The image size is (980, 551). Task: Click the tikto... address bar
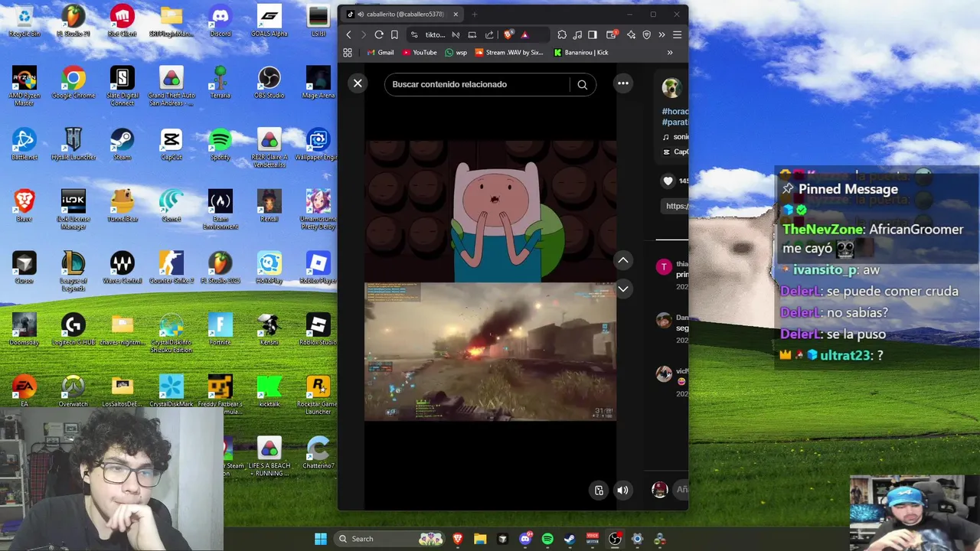click(x=435, y=34)
